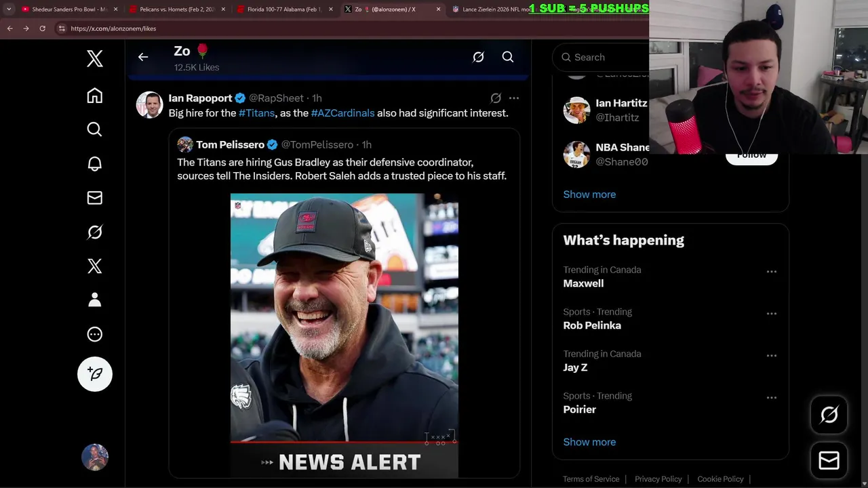Screen dimensions: 868x488
Task: Open Poirier trending topic
Action: click(579, 409)
